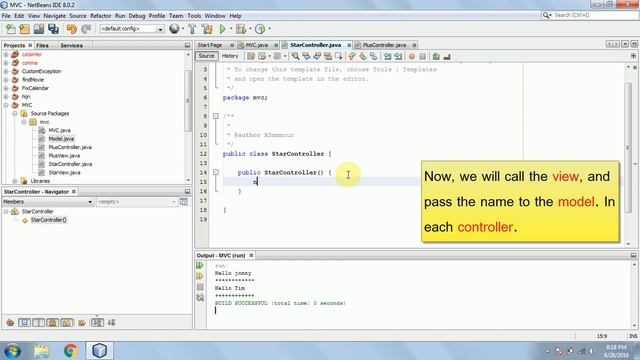The image size is (640, 360).
Task: Toggle Show Fields filter in Navigator
Action: pos(24,322)
